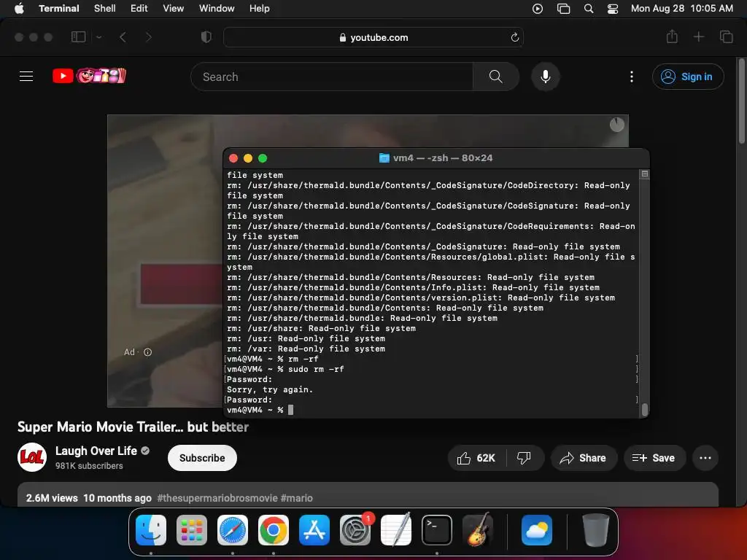Open System Settings from the Dock
This screenshot has height=560, width=747.
click(x=355, y=530)
